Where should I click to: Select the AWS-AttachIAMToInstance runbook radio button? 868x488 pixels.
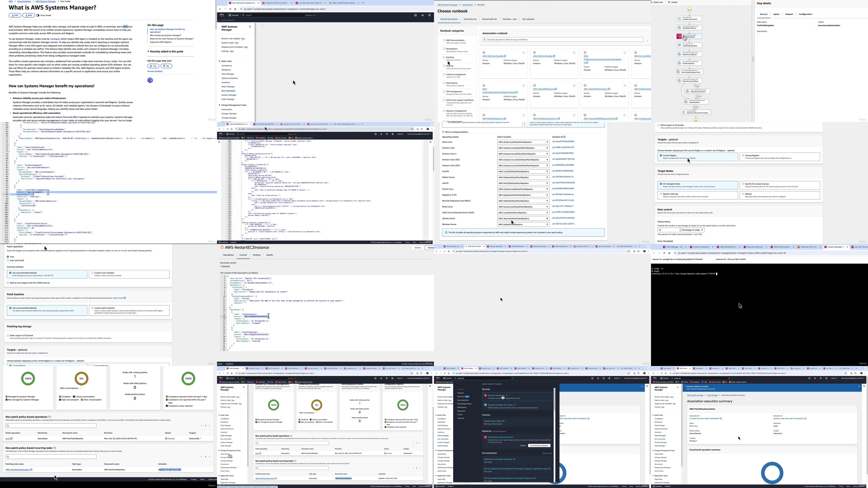click(x=625, y=86)
